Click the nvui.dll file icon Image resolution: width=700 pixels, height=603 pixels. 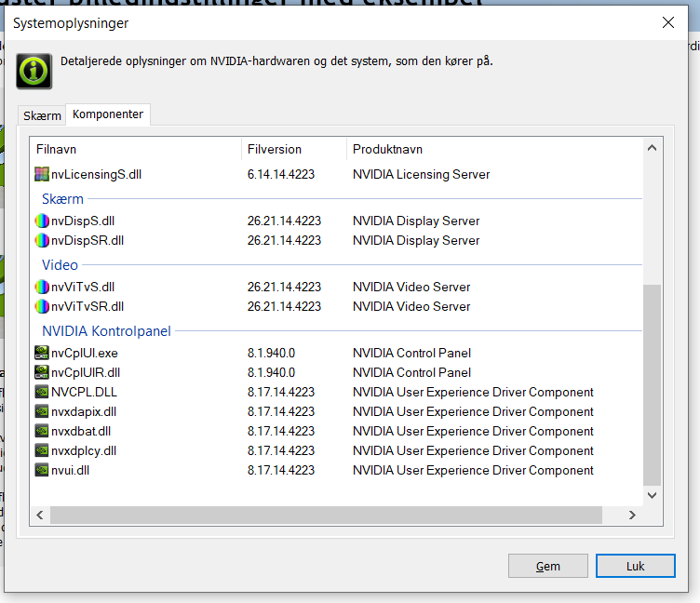(x=42, y=471)
